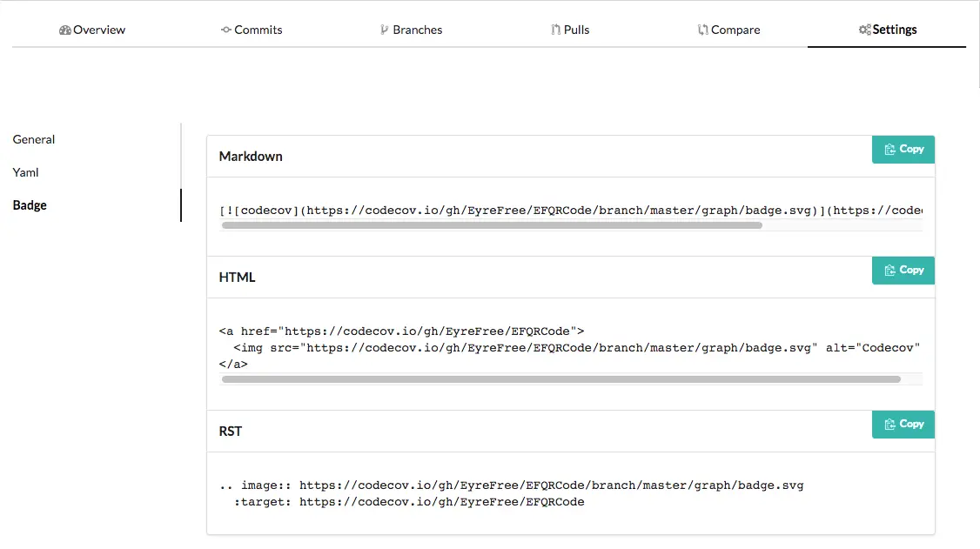Click the Branches fork icon
This screenshot has height=549, width=980.
click(x=385, y=30)
